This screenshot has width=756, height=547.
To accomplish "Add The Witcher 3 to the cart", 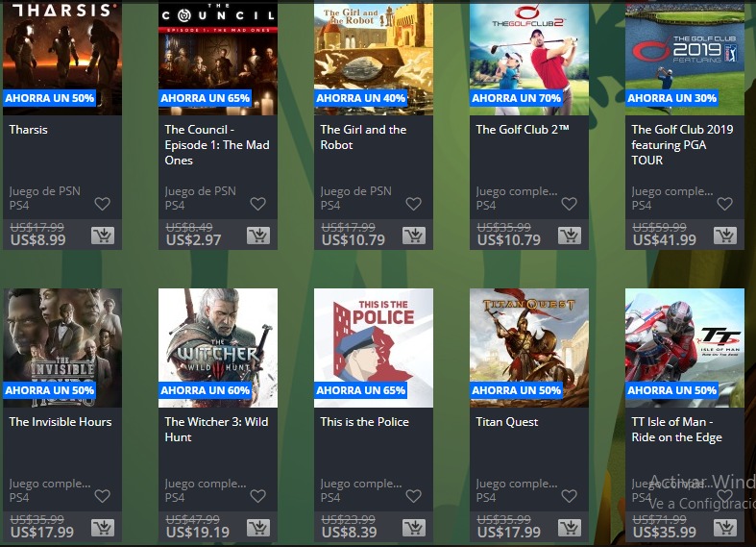I will (257, 528).
